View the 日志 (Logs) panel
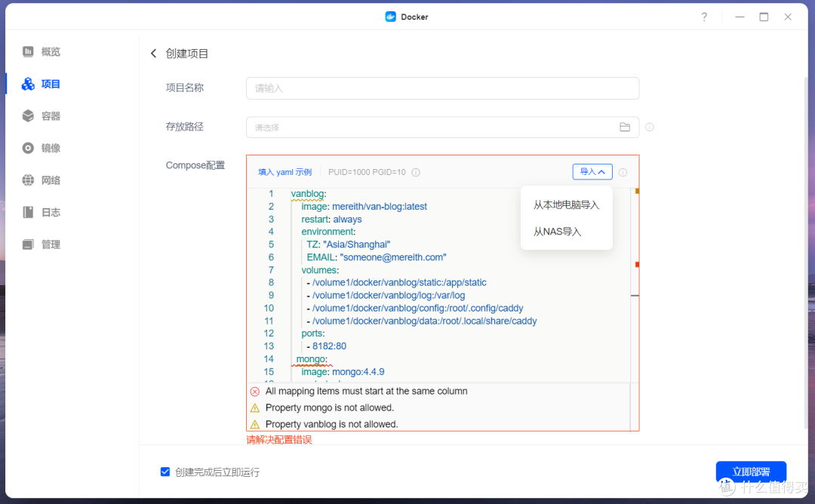 (x=42, y=212)
